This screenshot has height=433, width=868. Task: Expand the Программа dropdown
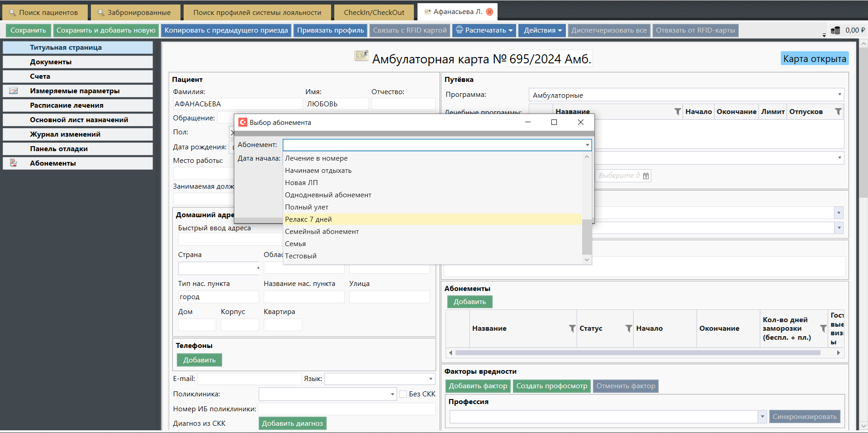(x=839, y=95)
